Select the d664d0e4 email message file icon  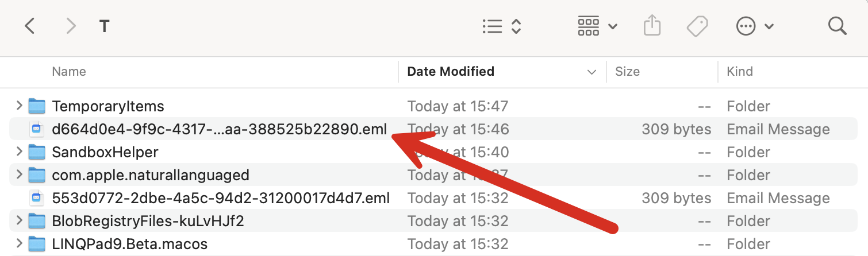tap(37, 129)
